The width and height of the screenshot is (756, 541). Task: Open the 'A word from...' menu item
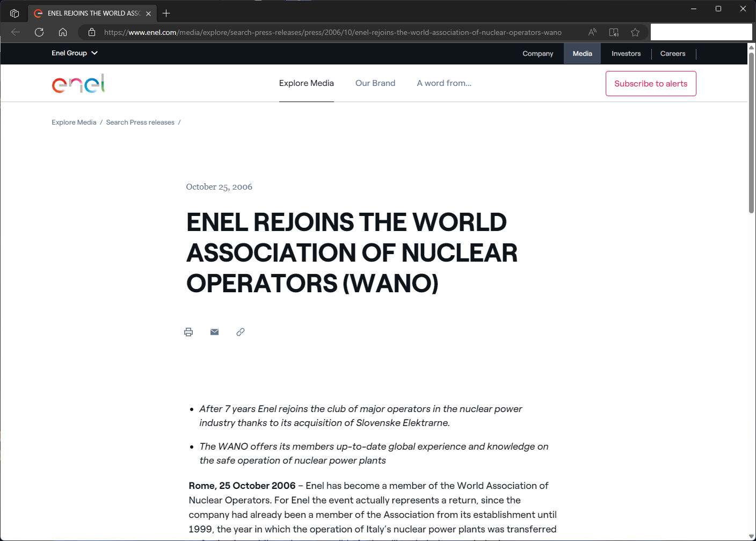coord(444,83)
